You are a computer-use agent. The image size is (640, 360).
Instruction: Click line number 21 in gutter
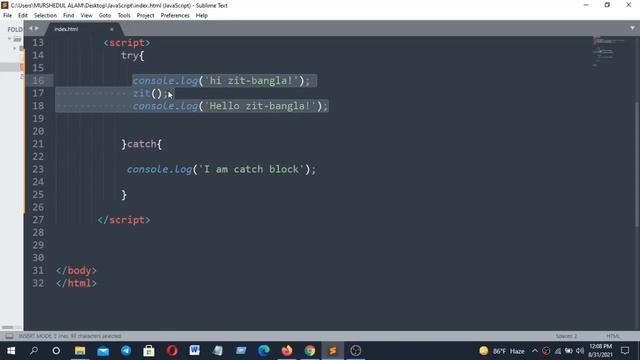tap(38, 144)
